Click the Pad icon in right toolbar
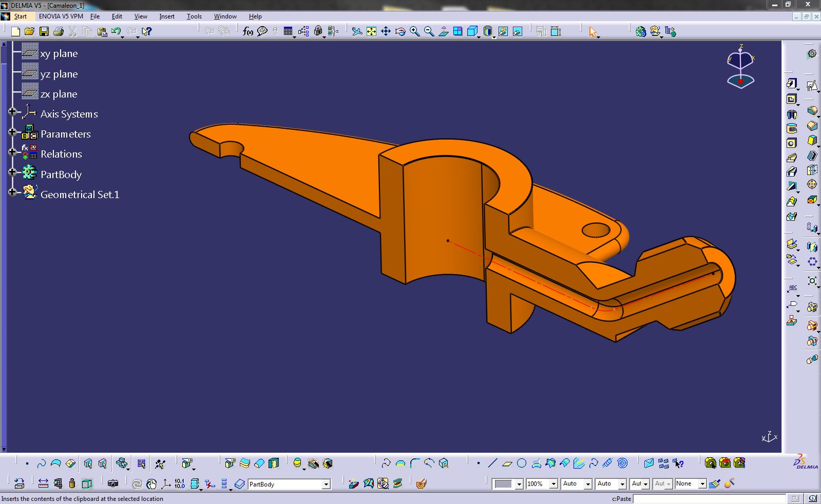 tap(792, 84)
